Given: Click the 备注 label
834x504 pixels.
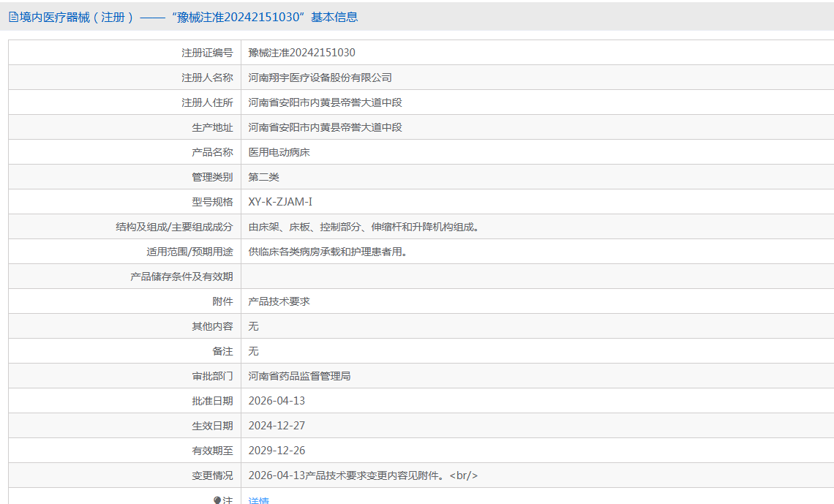Looking at the screenshot, I should point(222,351).
